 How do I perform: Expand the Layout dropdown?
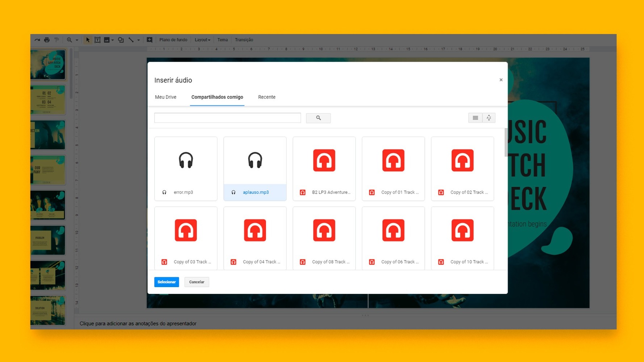(x=202, y=40)
